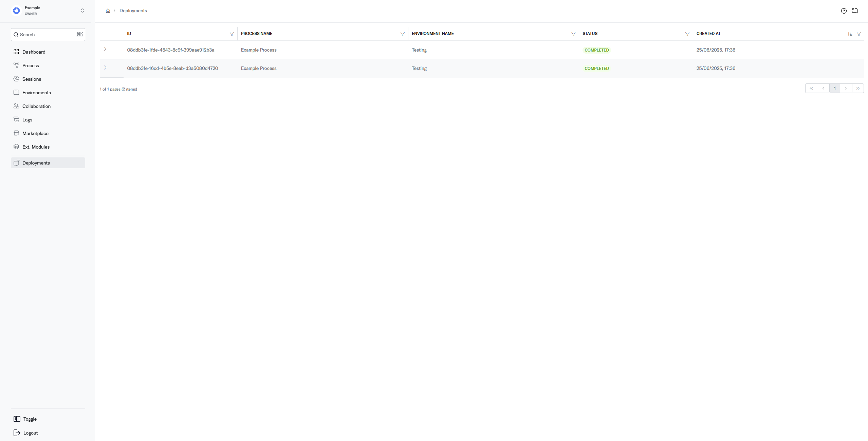Open the Example workspace switcher

pos(48,11)
